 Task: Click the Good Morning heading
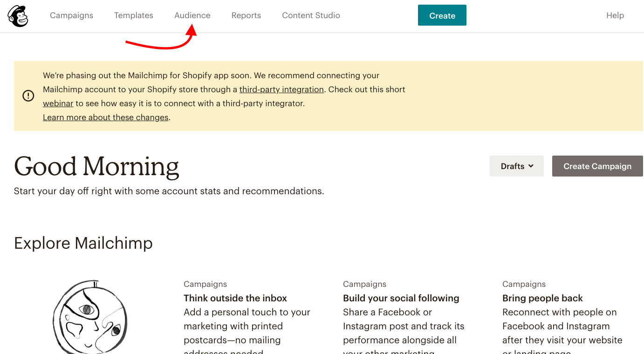coord(96,166)
